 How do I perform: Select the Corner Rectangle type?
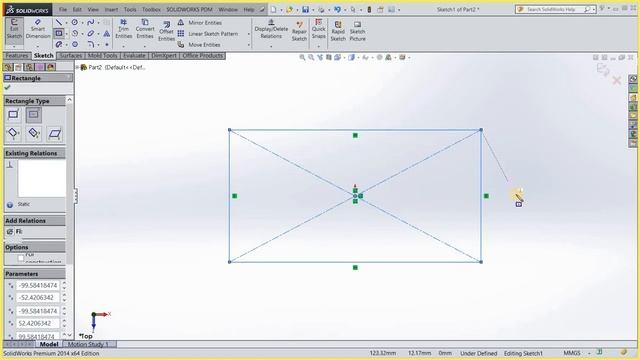click(x=13, y=115)
